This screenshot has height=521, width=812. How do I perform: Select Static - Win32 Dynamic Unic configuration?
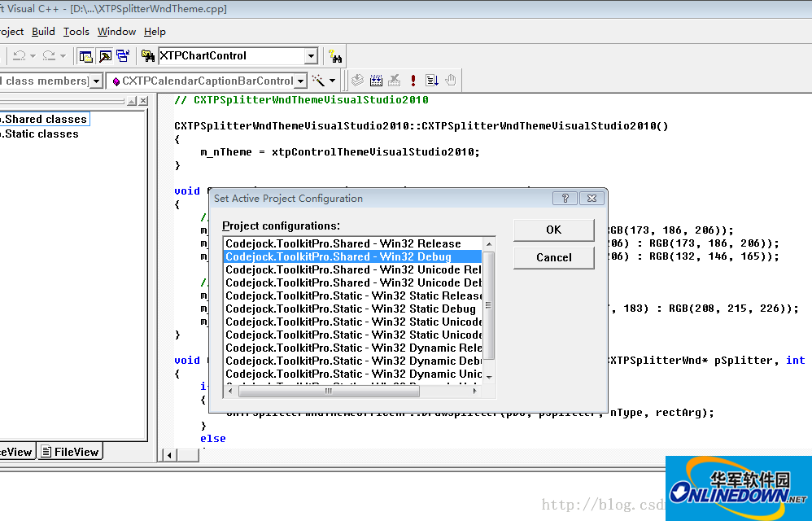pyautogui.click(x=352, y=374)
